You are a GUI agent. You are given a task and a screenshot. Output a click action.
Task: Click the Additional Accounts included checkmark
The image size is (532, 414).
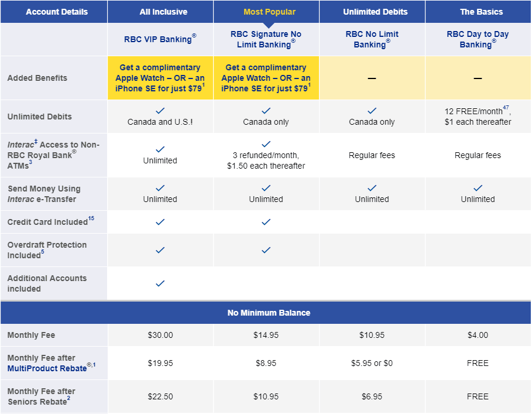(x=160, y=283)
